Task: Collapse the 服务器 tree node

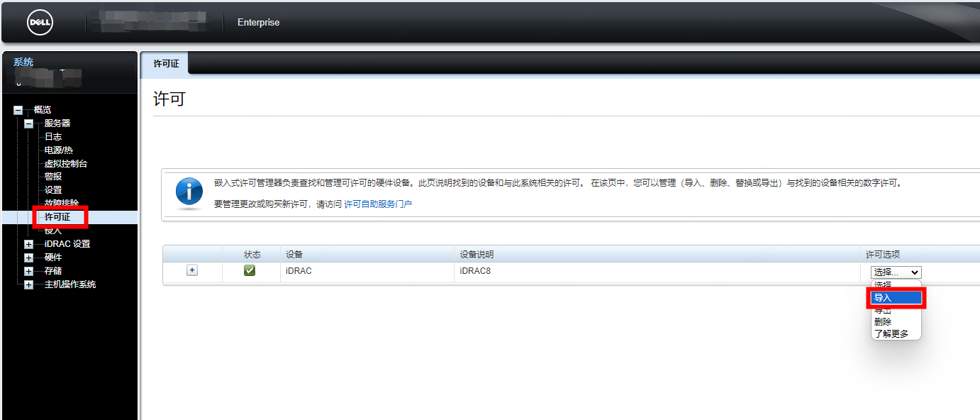Action: point(28,123)
